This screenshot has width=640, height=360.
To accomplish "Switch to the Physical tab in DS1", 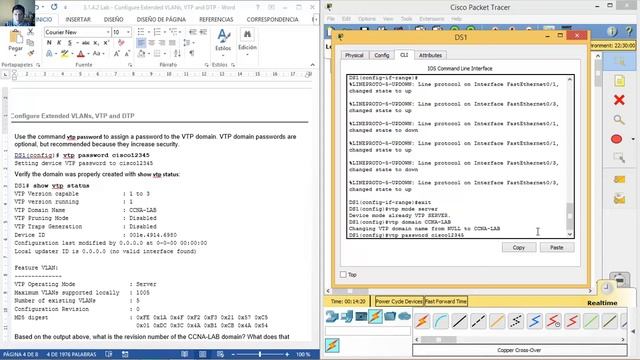I will (354, 55).
